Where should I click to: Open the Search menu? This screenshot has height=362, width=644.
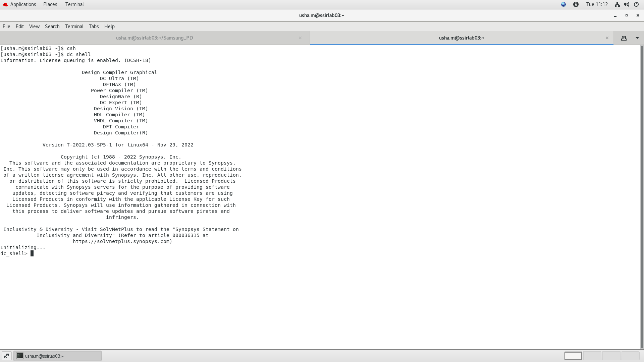[x=52, y=26]
